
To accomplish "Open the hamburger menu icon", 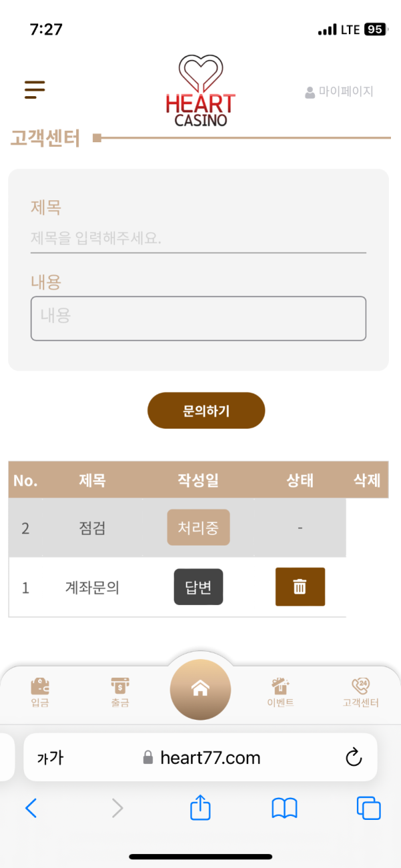I will (x=35, y=89).
